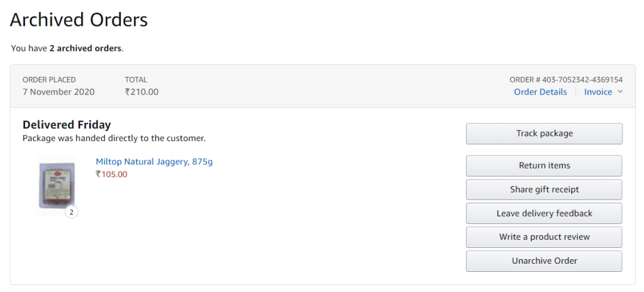This screenshot has height=292, width=644.
Task: Open the Miltop Natural Jaggery product link
Action: pos(154,162)
